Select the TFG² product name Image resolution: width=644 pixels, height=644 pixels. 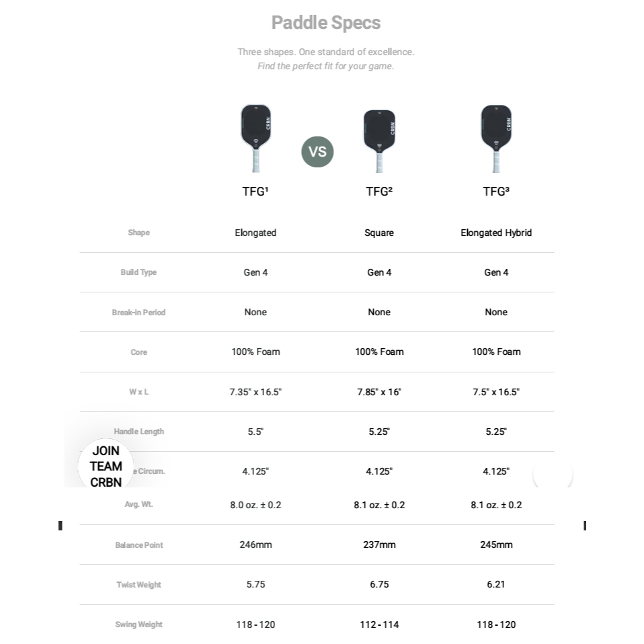coord(379,192)
